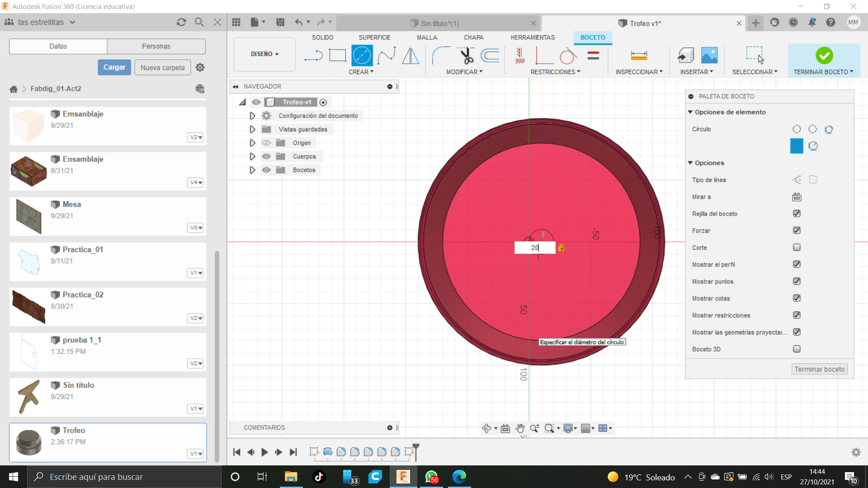Select the fillet tool icon
The image size is (868, 488).
(440, 56)
